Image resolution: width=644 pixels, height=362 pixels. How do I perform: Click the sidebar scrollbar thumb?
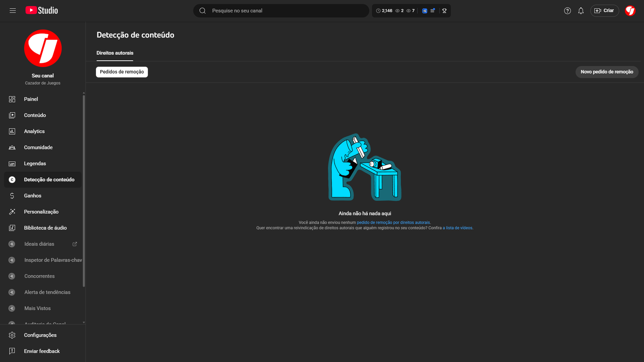point(84,191)
